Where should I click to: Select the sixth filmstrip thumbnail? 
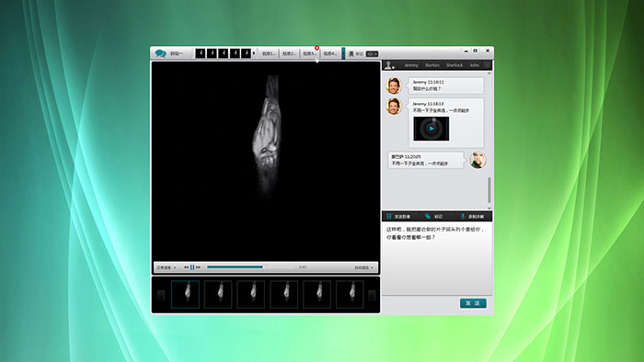(x=350, y=294)
